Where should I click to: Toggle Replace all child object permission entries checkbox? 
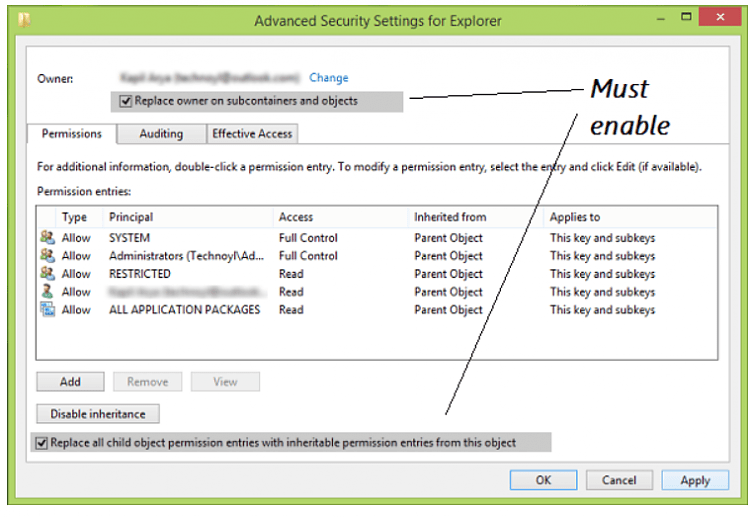(42, 443)
